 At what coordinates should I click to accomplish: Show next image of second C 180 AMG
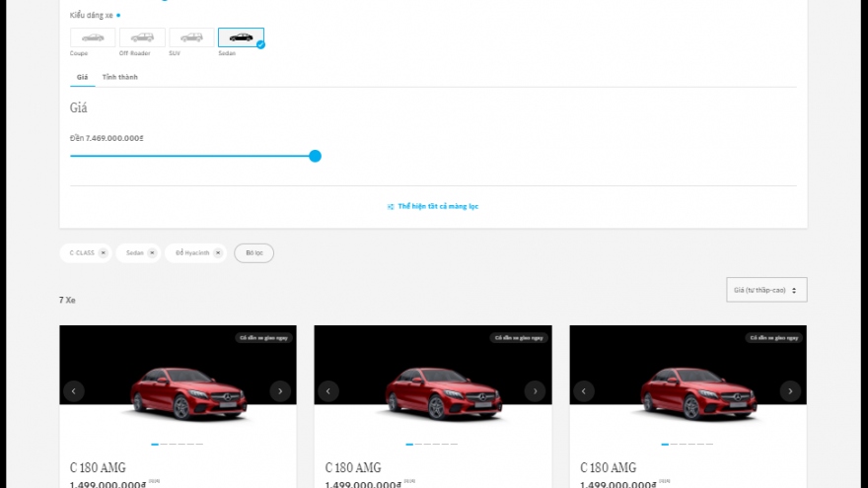point(535,391)
